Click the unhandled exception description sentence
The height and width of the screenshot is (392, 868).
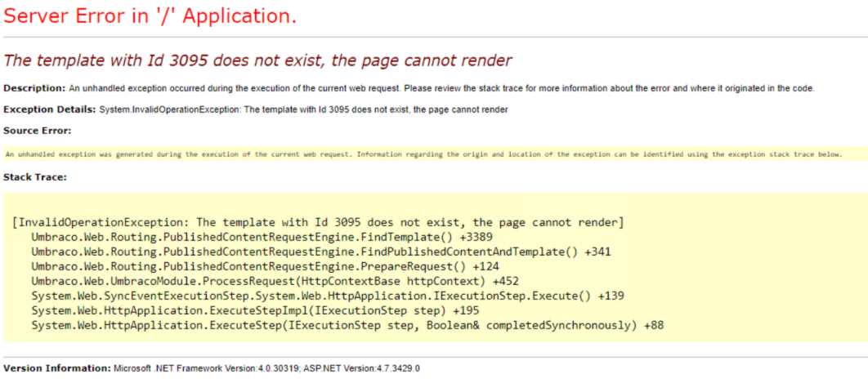(x=441, y=88)
